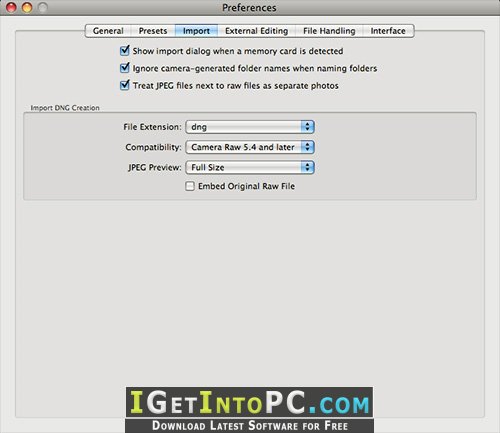Expand the Compatibility dropdown menu
The height and width of the screenshot is (433, 500).
click(x=250, y=147)
